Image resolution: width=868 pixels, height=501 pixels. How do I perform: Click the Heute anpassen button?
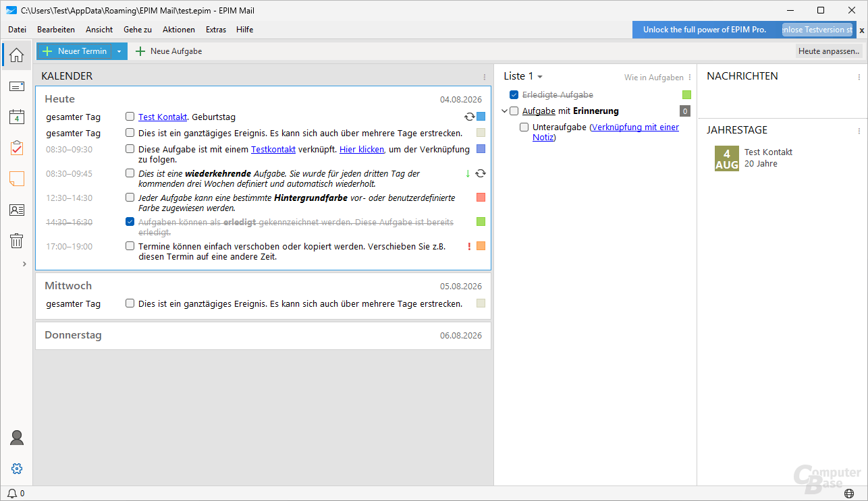829,51
